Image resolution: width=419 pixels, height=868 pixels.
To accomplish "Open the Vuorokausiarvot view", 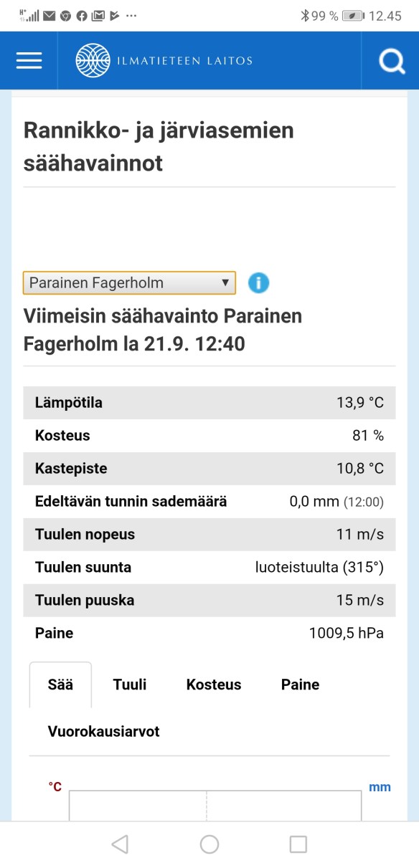I will pos(103,730).
